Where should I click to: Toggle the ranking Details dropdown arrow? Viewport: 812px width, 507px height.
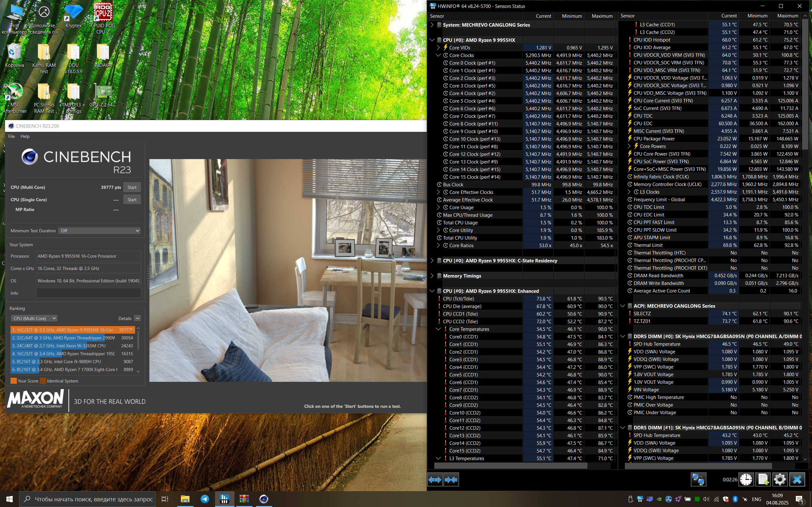(137, 318)
